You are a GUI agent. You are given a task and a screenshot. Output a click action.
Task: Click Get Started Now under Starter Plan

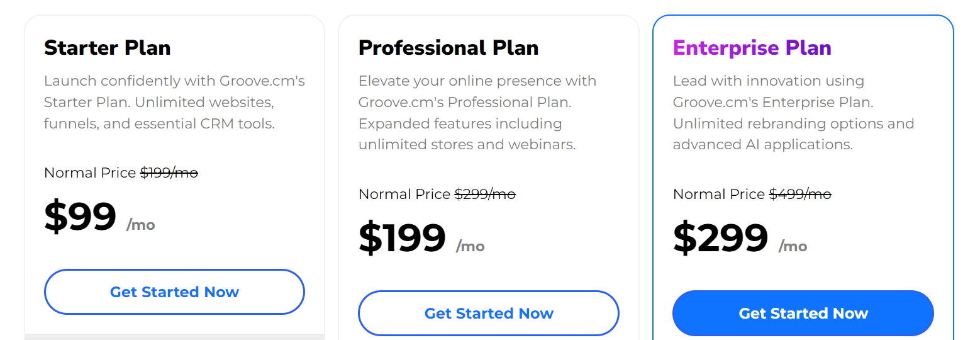[x=174, y=292]
